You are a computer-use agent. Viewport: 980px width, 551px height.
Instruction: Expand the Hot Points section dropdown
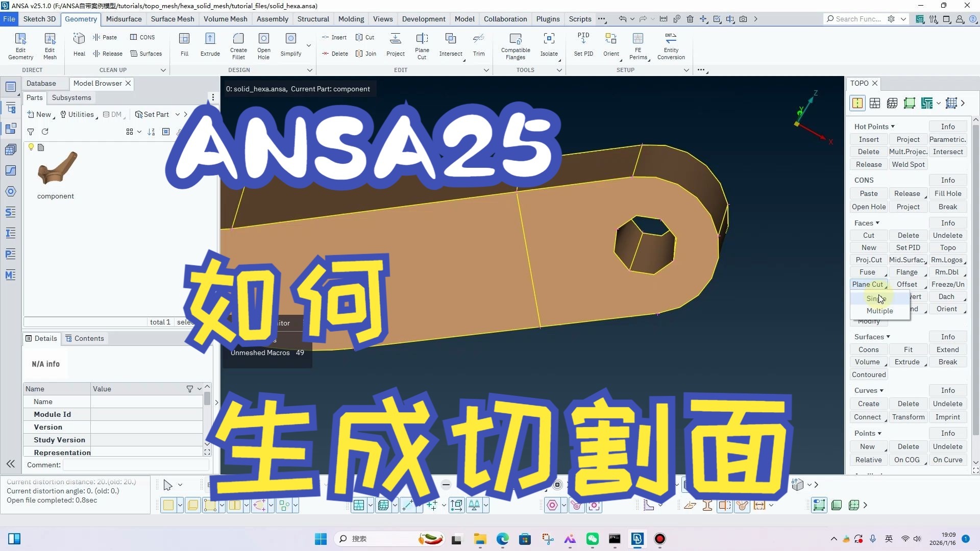(x=893, y=127)
